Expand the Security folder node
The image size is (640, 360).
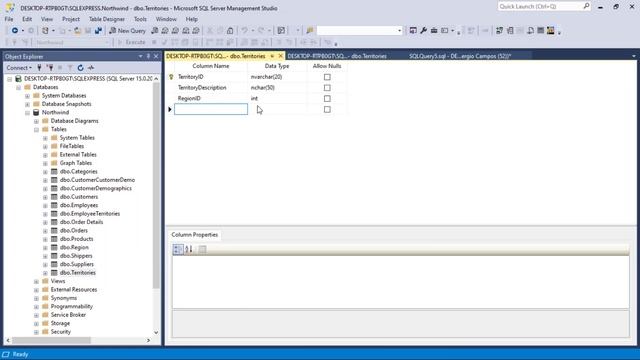(36, 332)
